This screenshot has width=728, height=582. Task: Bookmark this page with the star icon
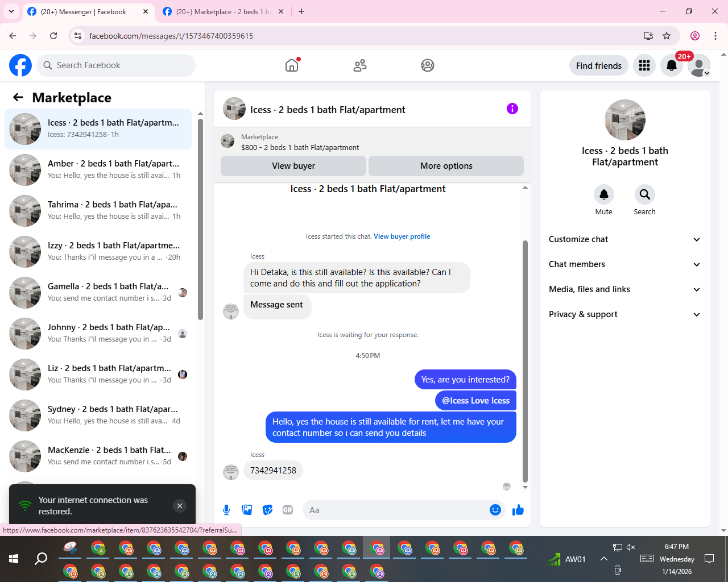667,36
